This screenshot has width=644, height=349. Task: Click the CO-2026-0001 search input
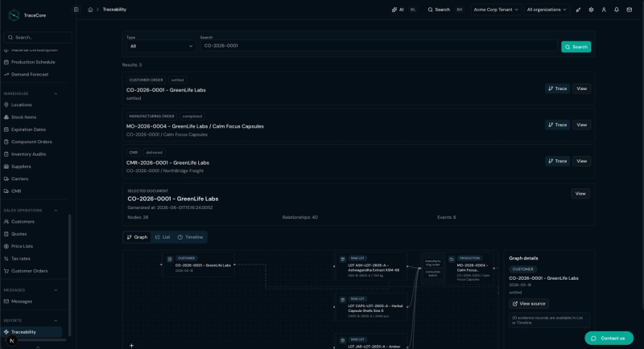click(x=378, y=46)
